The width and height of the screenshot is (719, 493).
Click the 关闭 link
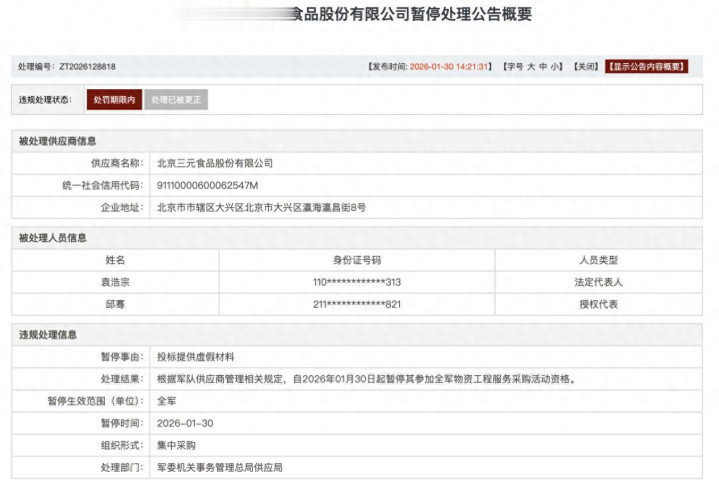586,66
